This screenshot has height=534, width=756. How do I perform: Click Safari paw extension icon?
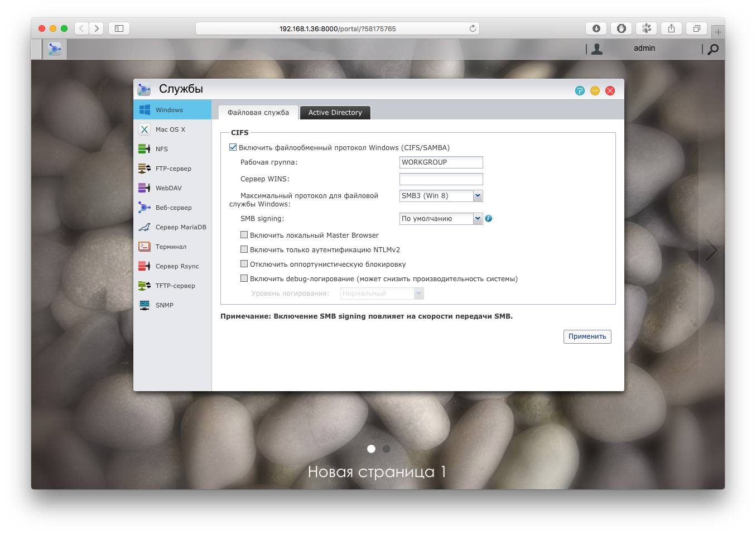(647, 28)
